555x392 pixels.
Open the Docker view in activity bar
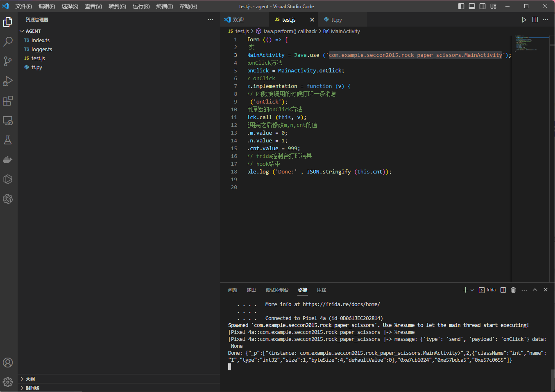click(8, 160)
